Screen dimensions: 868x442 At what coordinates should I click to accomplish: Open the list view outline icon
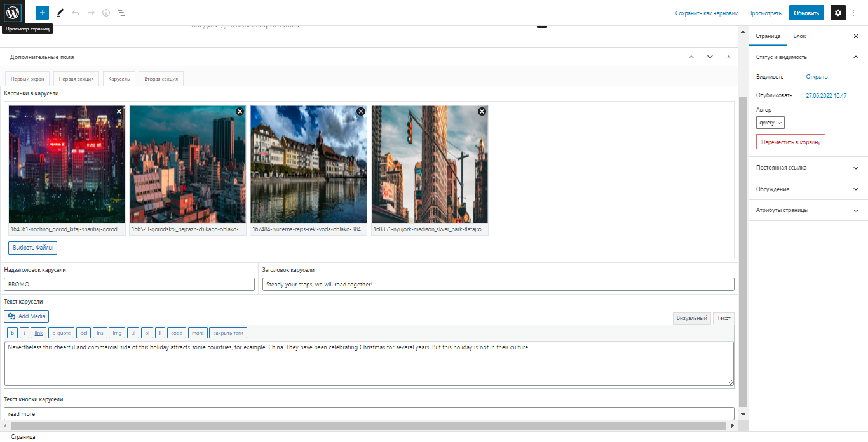tap(121, 12)
